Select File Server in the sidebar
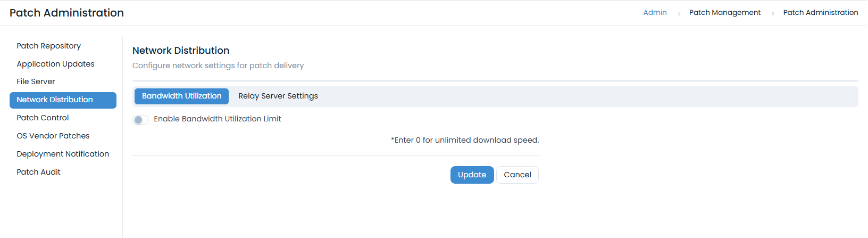The height and width of the screenshot is (238, 868). click(36, 81)
